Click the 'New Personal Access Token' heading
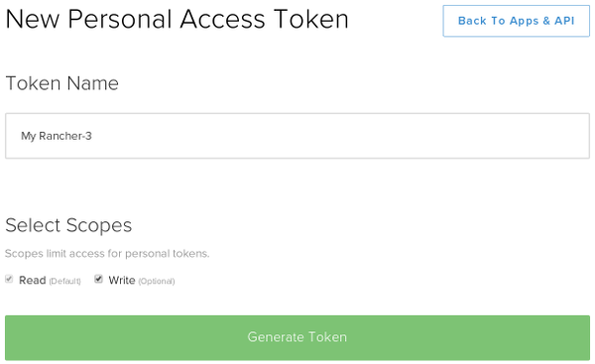The image size is (595, 364). click(178, 19)
